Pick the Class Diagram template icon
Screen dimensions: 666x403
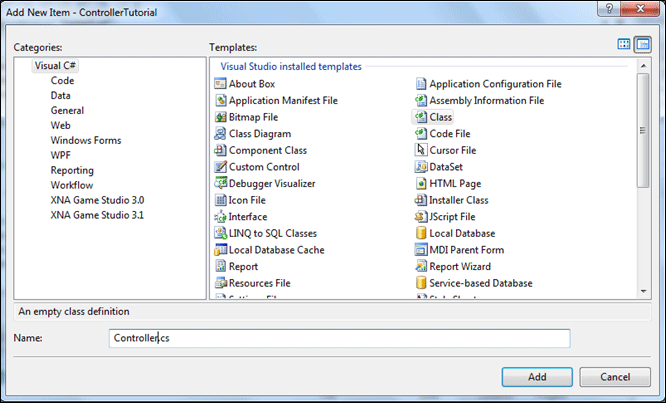(220, 133)
